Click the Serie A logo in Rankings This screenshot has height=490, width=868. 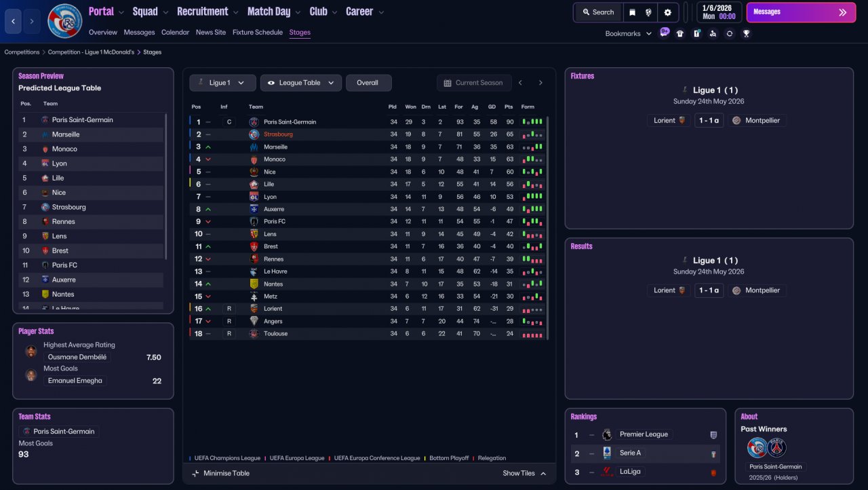tap(607, 453)
